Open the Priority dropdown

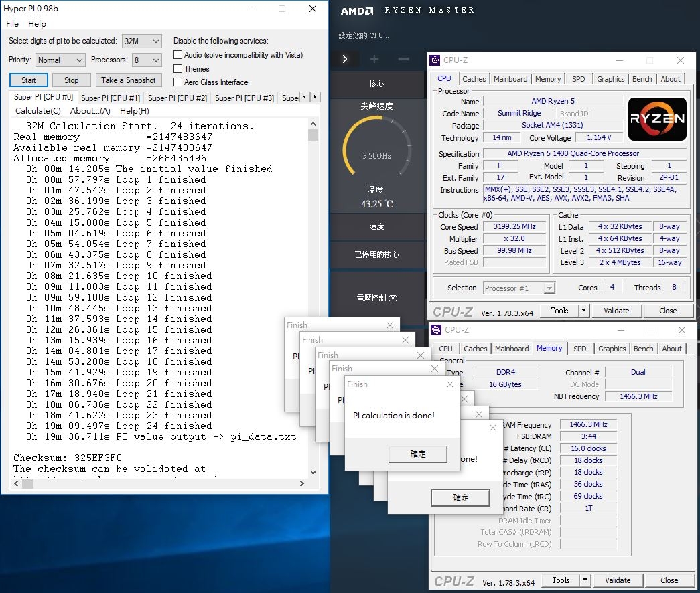pos(60,60)
